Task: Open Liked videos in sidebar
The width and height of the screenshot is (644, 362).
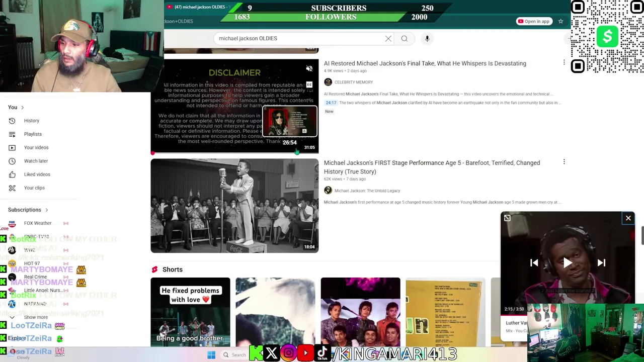Action: [37, 174]
